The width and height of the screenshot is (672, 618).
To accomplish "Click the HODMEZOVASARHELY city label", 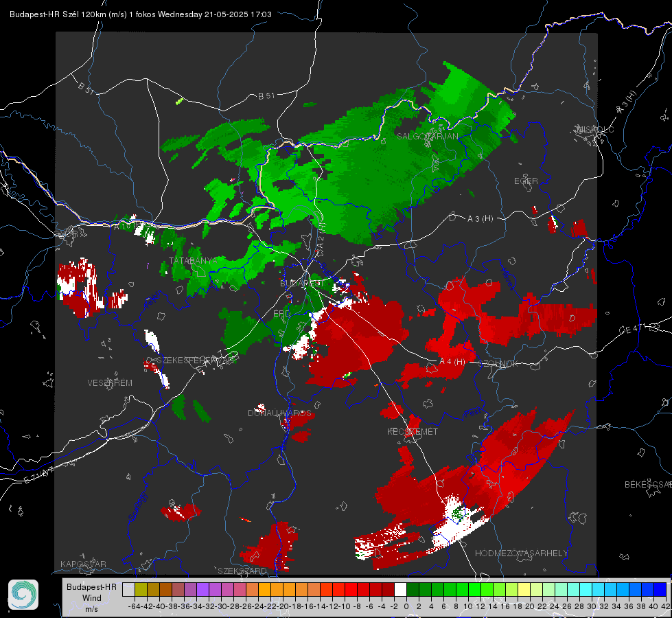I will point(521,553).
